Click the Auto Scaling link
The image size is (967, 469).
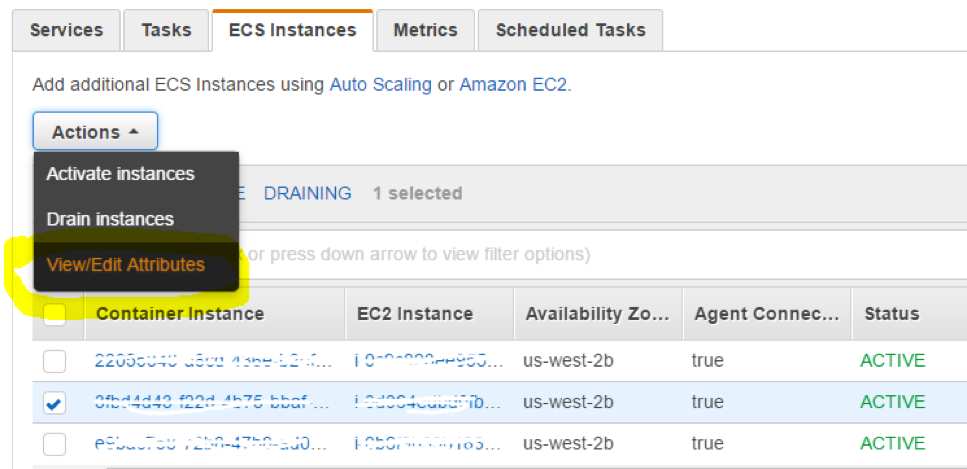tap(380, 85)
